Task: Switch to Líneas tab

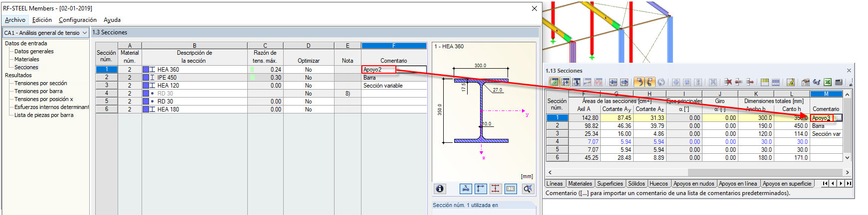Action: click(554, 184)
